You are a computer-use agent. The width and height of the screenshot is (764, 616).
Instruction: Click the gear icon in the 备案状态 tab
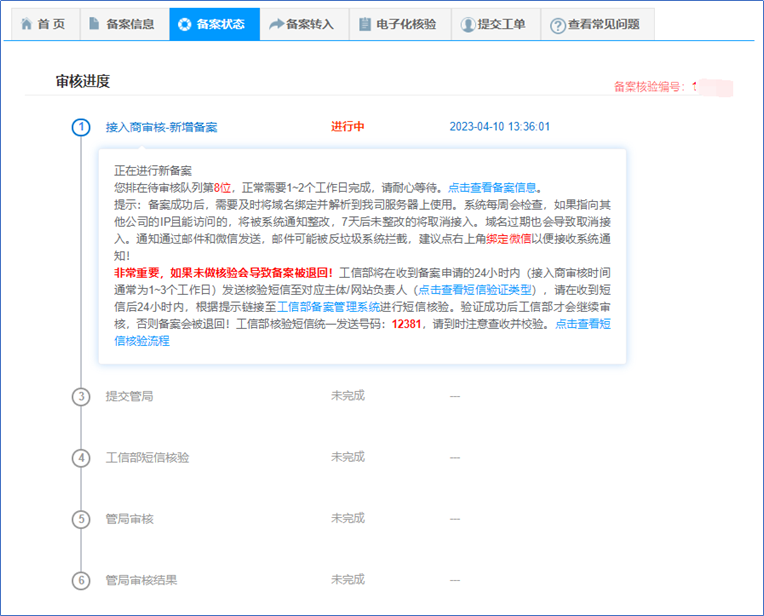(184, 24)
